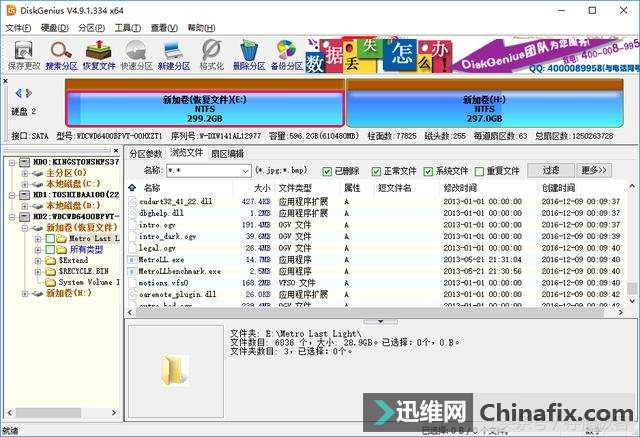Viewport: 640px width, 437px height.
Task: Open the Partition (分区) menu
Action: click(x=91, y=28)
